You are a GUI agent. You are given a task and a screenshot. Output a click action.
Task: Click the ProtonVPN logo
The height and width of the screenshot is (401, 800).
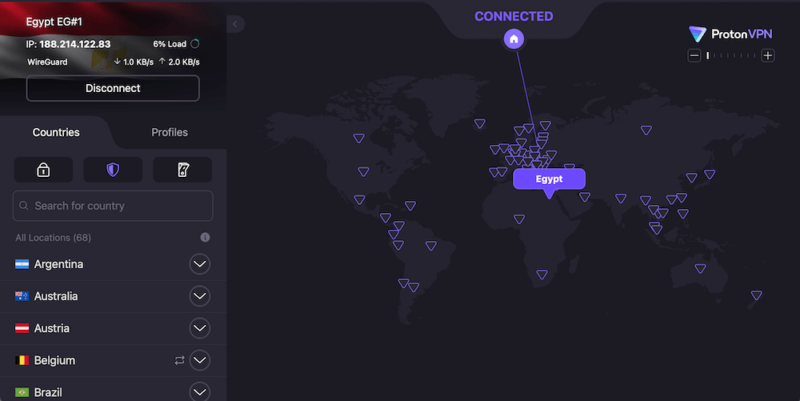[731, 34]
